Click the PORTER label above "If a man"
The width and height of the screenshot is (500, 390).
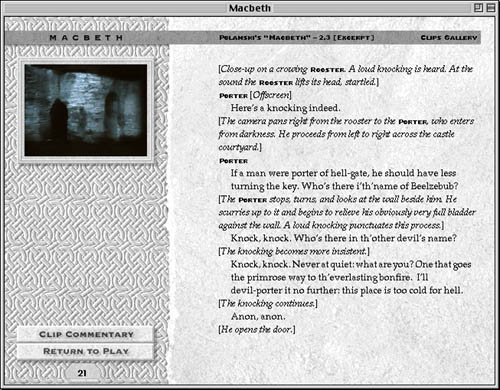pyautogui.click(x=234, y=161)
